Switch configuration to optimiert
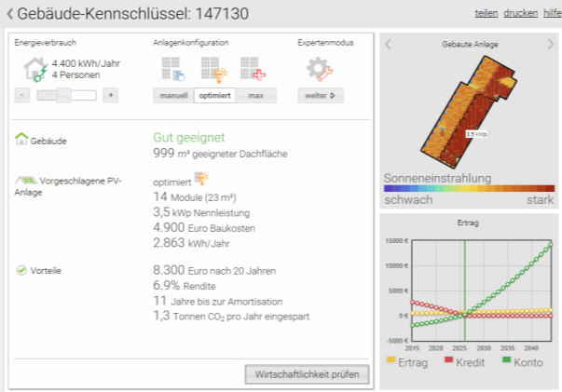The width and height of the screenshot is (562, 392). tap(214, 96)
